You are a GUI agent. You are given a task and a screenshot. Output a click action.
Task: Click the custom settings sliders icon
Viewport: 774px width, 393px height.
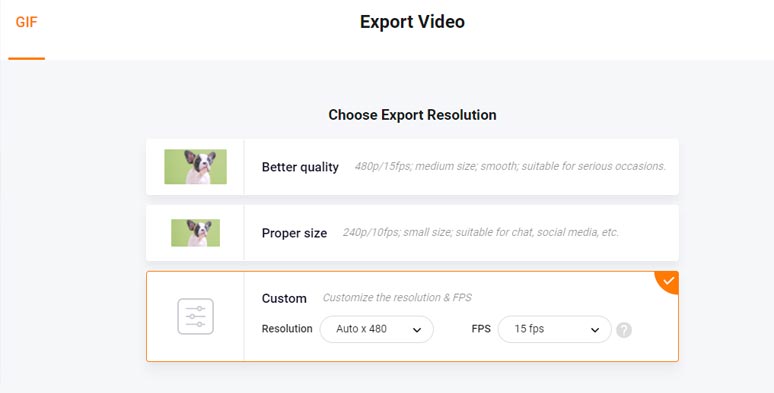[195, 316]
